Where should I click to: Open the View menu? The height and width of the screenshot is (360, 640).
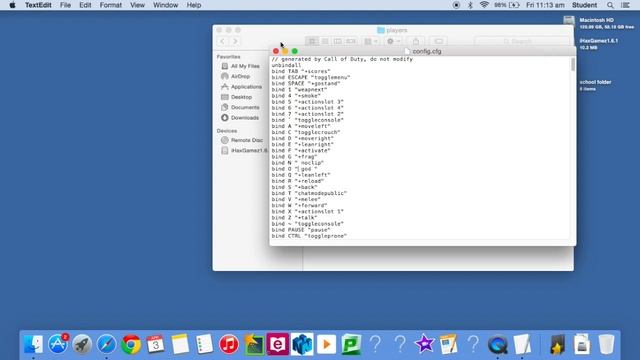pyautogui.click(x=138, y=5)
